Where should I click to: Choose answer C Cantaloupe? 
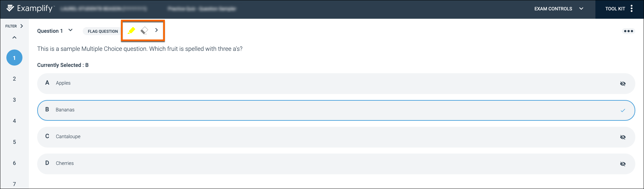(x=336, y=137)
